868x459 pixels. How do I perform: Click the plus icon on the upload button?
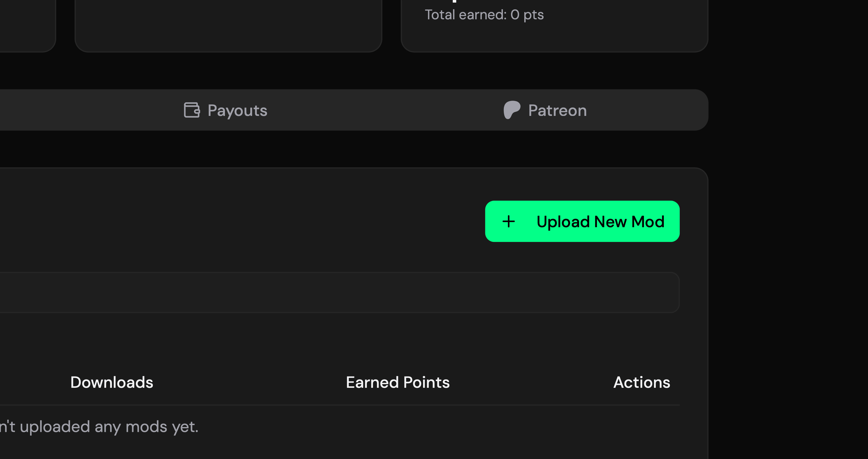[508, 221]
